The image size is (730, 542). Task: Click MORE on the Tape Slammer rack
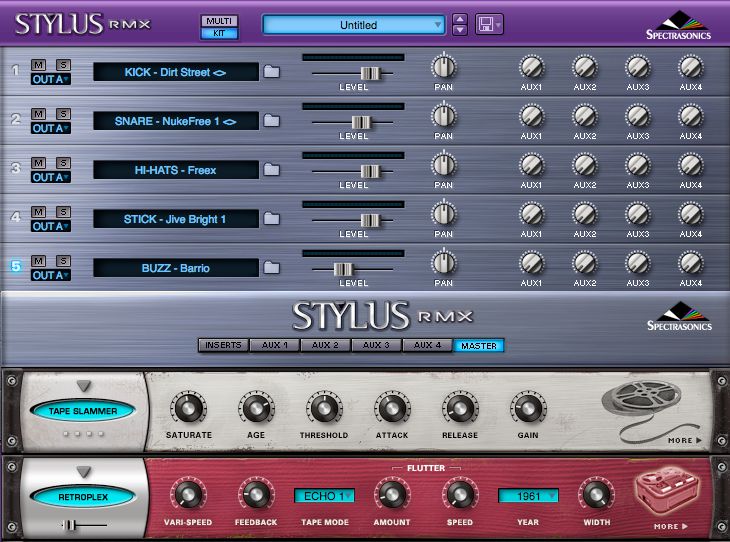[684, 440]
